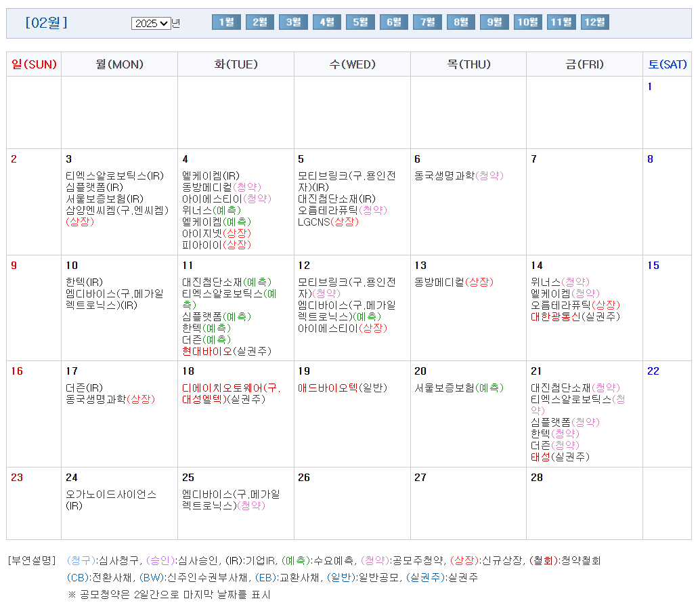700x603 pixels.
Task: Go to the 9월 month button
Action: tap(494, 22)
